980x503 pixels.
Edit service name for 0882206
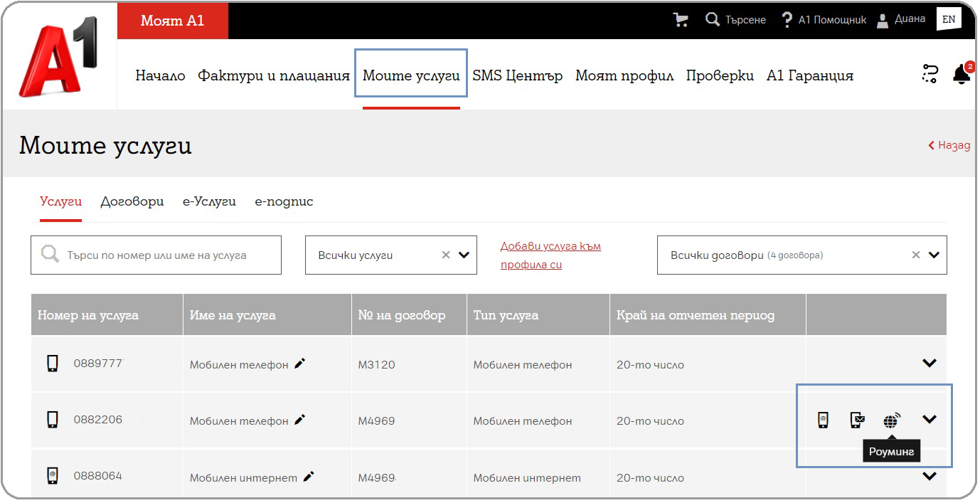[300, 420]
